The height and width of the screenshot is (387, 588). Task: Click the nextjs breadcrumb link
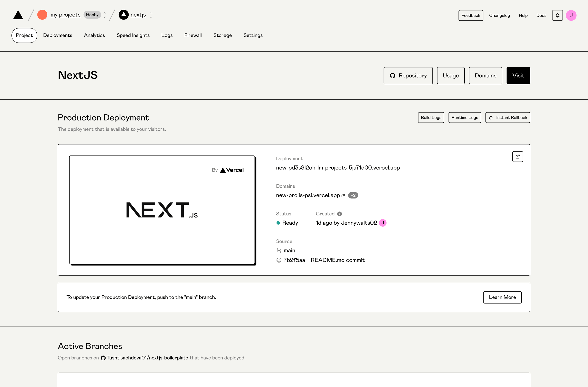click(138, 15)
